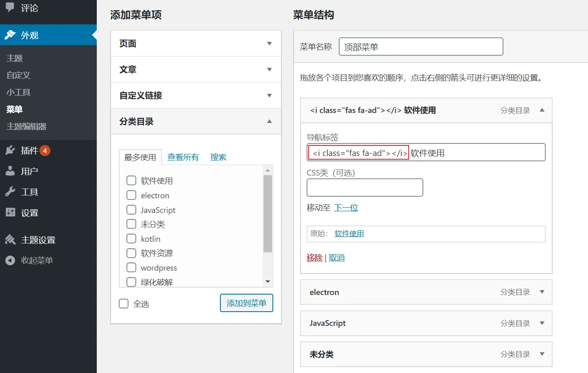This screenshot has height=373, width=588.
Task: Click the 添加到菜单 button
Action: click(246, 303)
